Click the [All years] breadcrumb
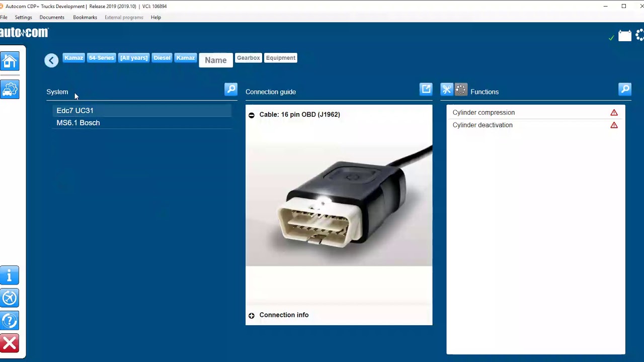Image resolution: width=644 pixels, height=362 pixels. (x=134, y=58)
